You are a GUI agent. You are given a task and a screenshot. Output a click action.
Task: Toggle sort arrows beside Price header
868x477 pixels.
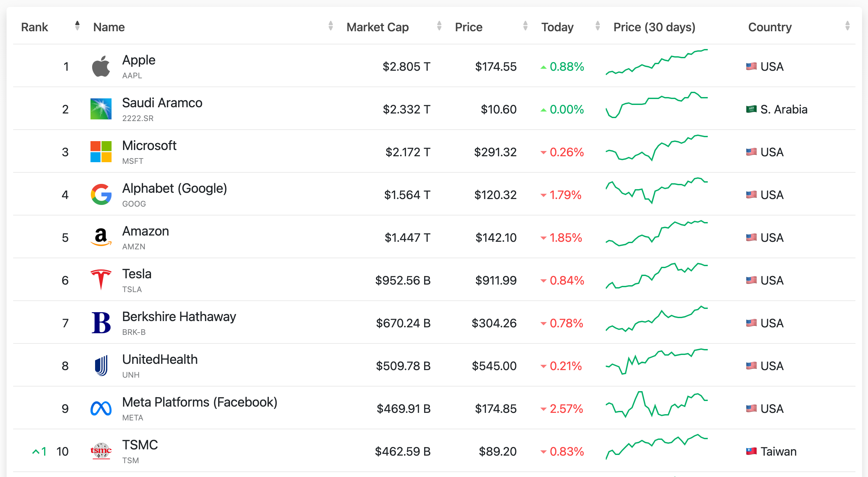pos(525,26)
